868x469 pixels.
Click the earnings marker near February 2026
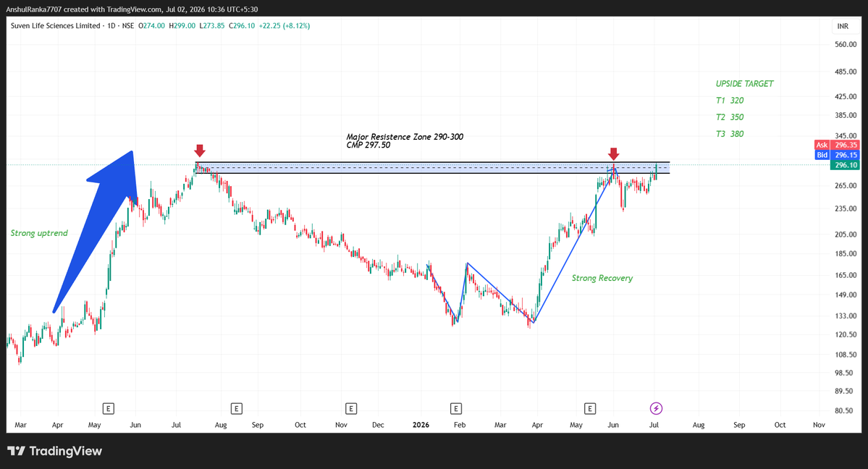[x=455, y=409]
